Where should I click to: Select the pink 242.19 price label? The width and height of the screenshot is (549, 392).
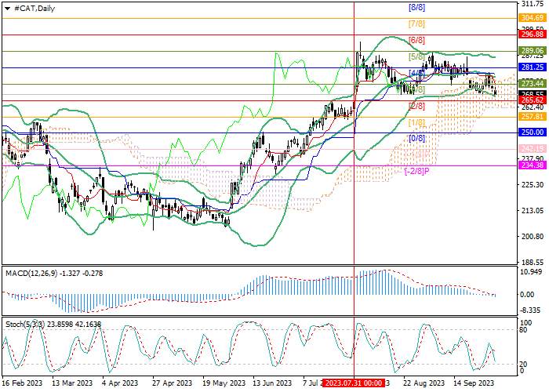tap(532, 149)
